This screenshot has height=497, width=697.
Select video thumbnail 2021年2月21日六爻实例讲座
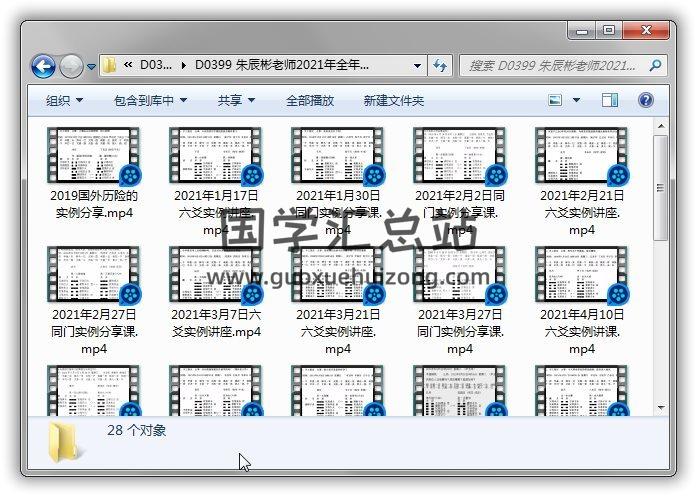[x=582, y=156]
